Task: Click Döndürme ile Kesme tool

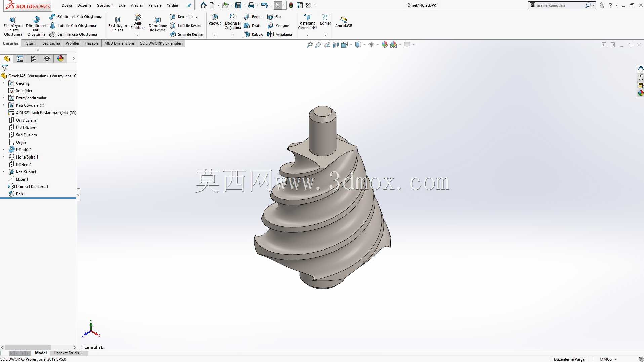Action: tap(158, 24)
